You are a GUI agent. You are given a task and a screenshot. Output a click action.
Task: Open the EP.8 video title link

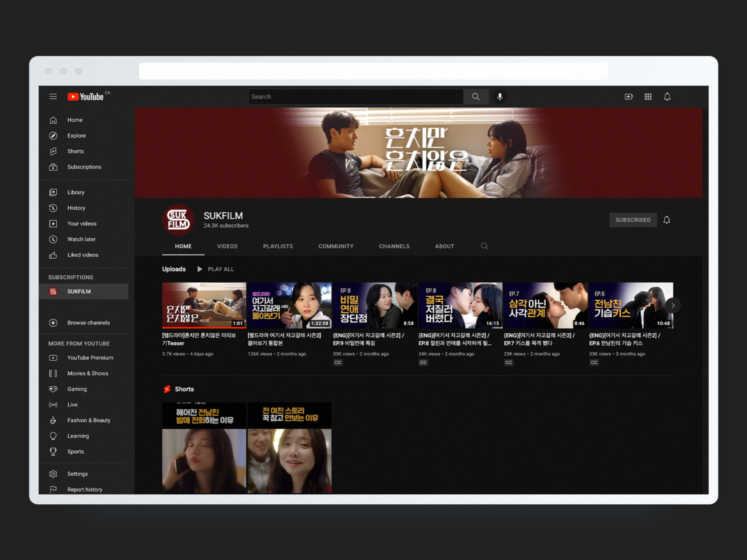click(455, 339)
